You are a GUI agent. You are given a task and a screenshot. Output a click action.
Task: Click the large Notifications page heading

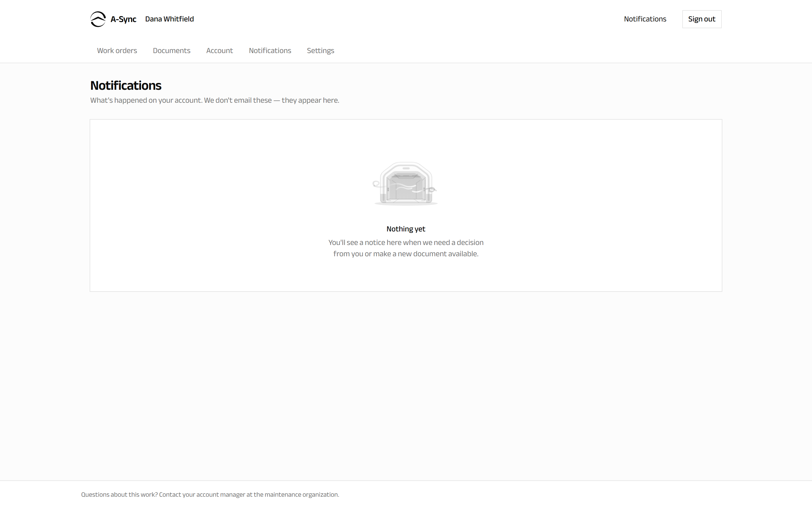[x=126, y=85]
